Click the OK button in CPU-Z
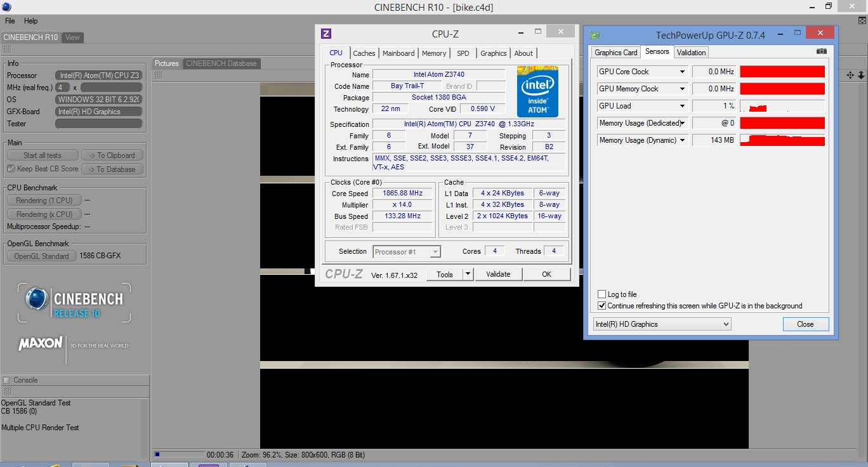The height and width of the screenshot is (467, 868). [x=547, y=274]
